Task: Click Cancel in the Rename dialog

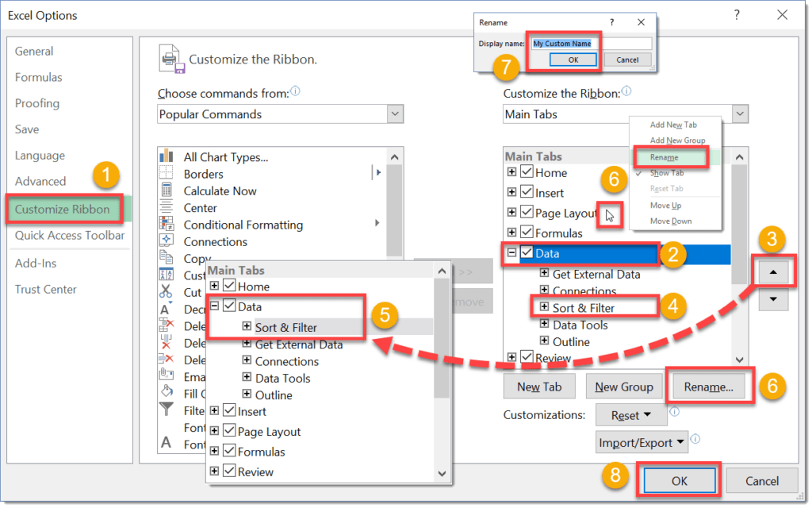Action: coord(627,60)
